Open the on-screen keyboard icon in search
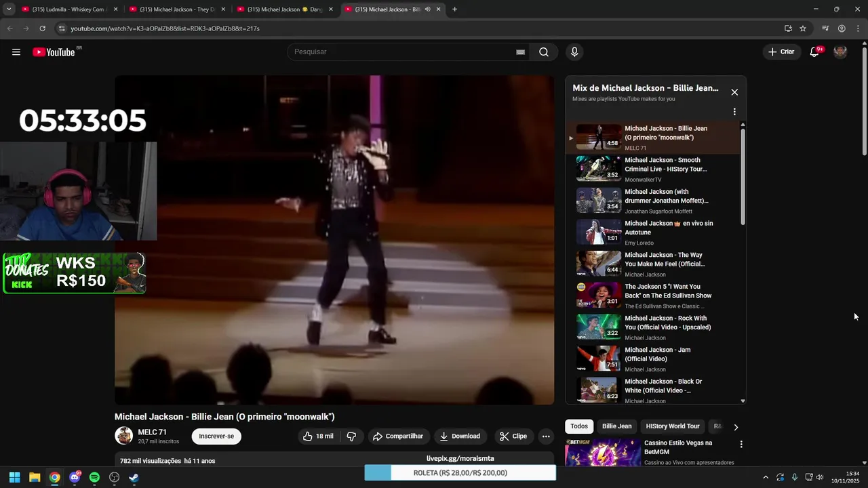This screenshot has width=868, height=488. (x=520, y=52)
